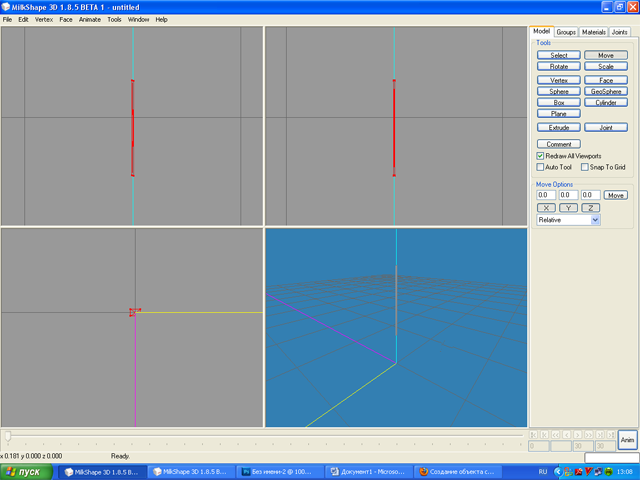Expand the Animate menu
The height and width of the screenshot is (480, 640).
click(90, 19)
